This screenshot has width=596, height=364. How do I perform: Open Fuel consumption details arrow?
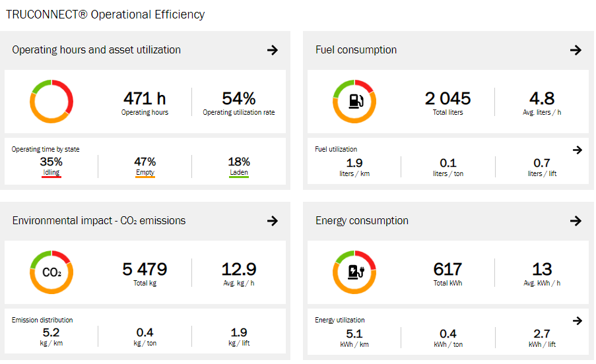pyautogui.click(x=576, y=50)
